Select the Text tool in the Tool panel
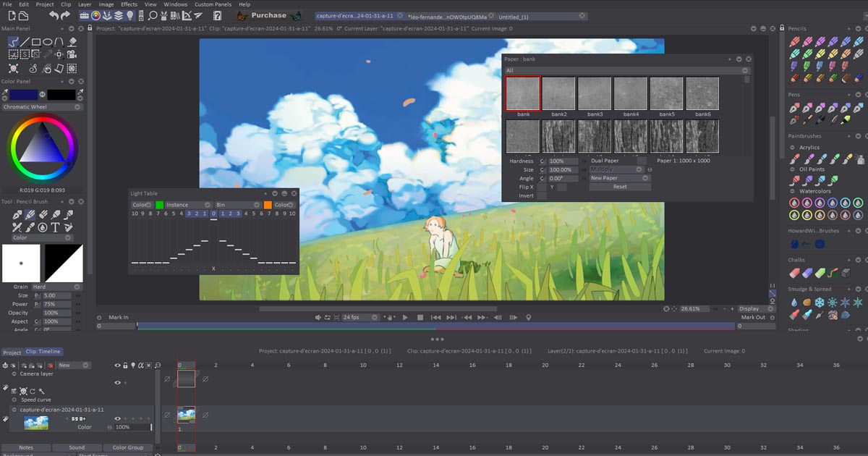The width and height of the screenshot is (868, 456). [55, 226]
